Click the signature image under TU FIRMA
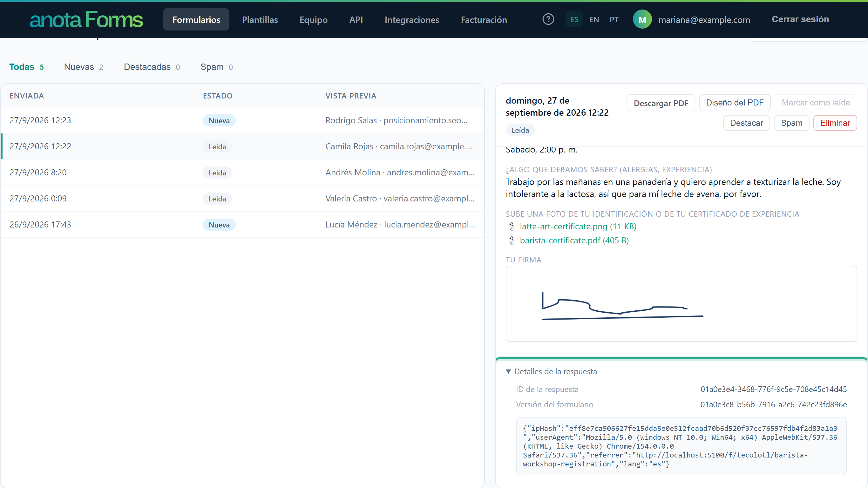Screen dimensions: 868x488 click(x=681, y=304)
